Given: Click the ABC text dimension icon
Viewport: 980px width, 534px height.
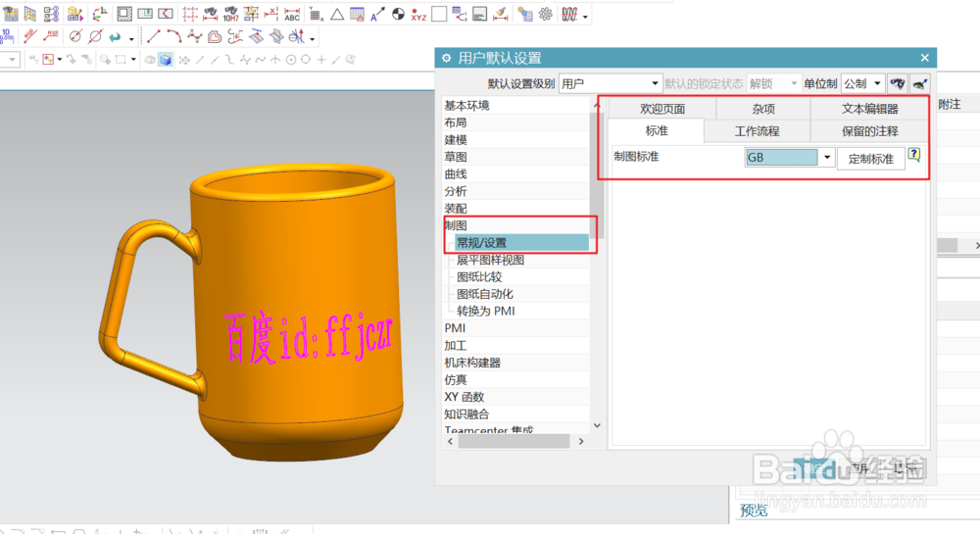Looking at the screenshot, I should pos(292,14).
